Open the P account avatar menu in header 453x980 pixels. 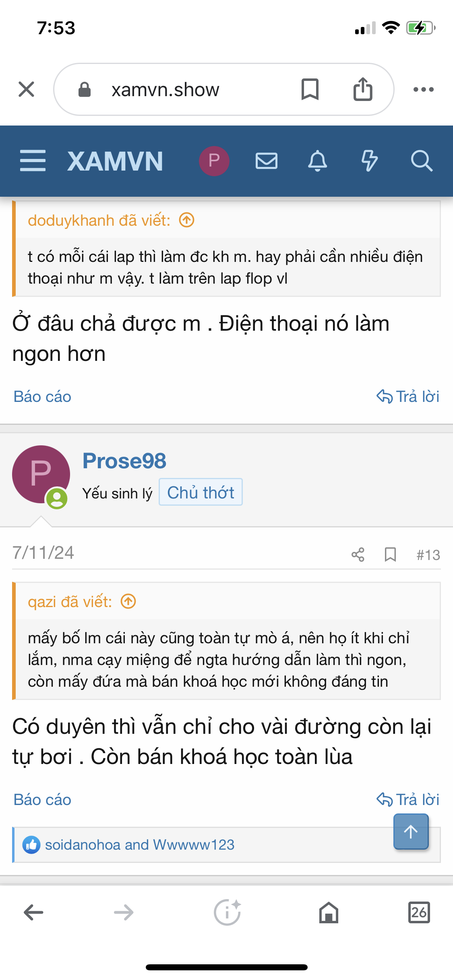pyautogui.click(x=214, y=161)
